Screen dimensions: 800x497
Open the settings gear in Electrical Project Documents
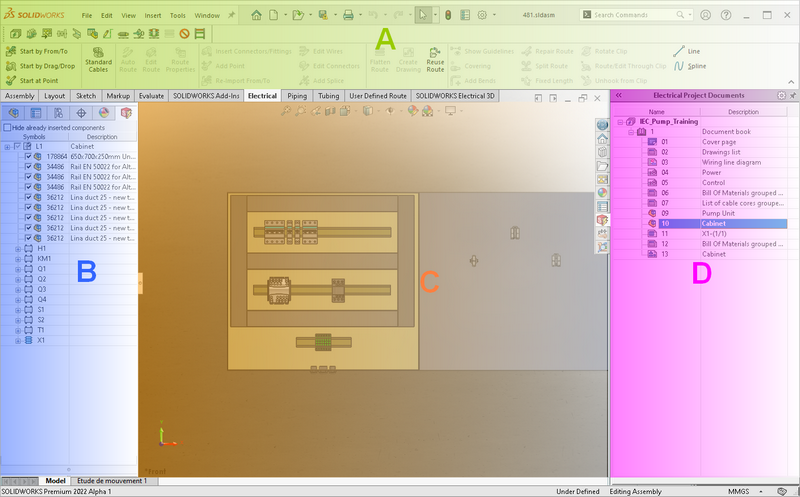tap(781, 95)
